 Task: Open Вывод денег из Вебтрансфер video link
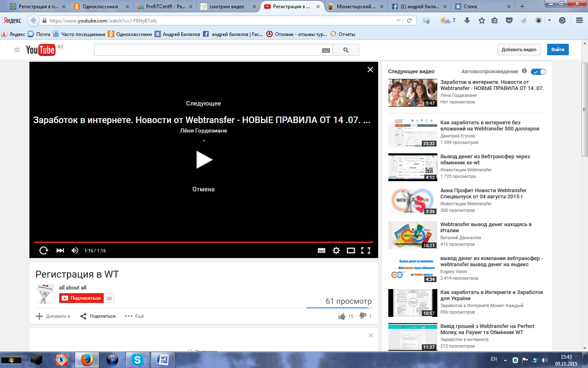pyautogui.click(x=485, y=159)
